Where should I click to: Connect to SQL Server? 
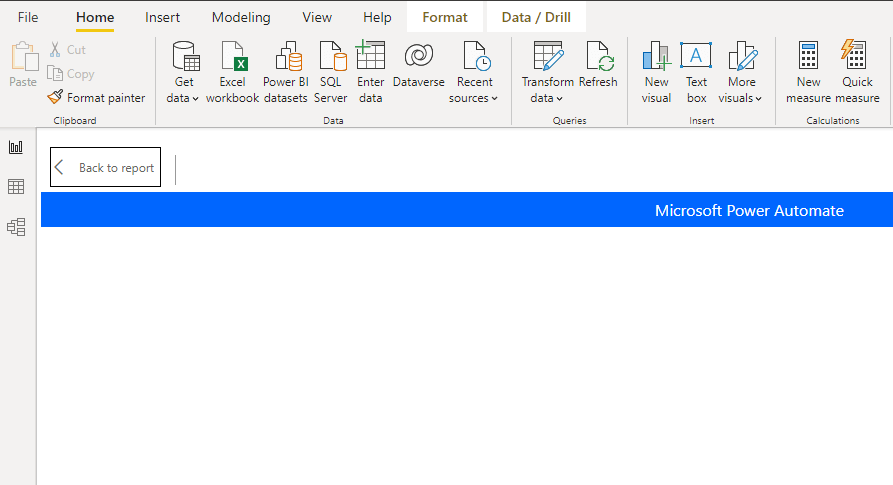coord(330,72)
